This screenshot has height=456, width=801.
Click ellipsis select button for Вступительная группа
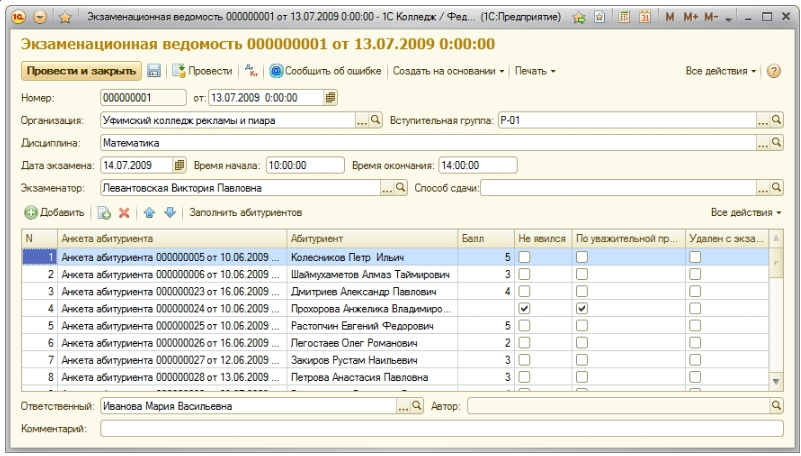pyautogui.click(x=763, y=121)
